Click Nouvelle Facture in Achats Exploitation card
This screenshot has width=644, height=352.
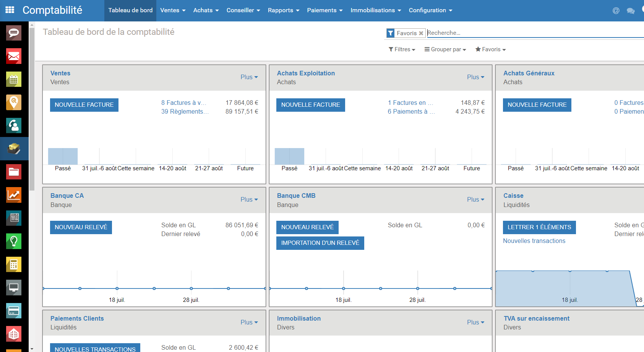tap(311, 105)
